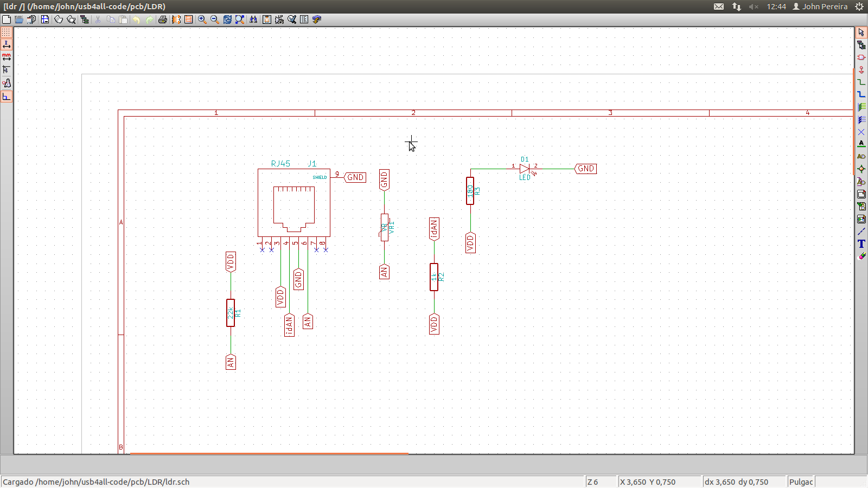This screenshot has height=488, width=868.
Task: Select the arrow pointer tool
Action: tap(861, 33)
